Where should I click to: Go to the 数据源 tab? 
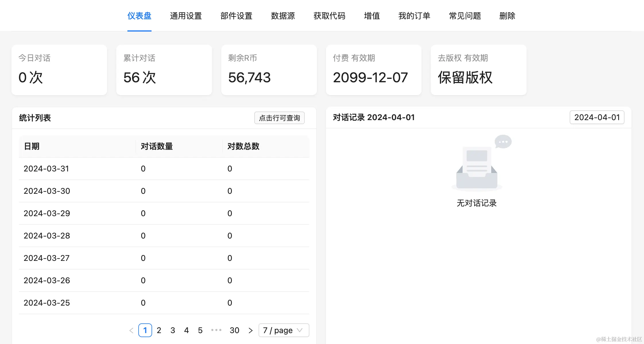tap(283, 16)
